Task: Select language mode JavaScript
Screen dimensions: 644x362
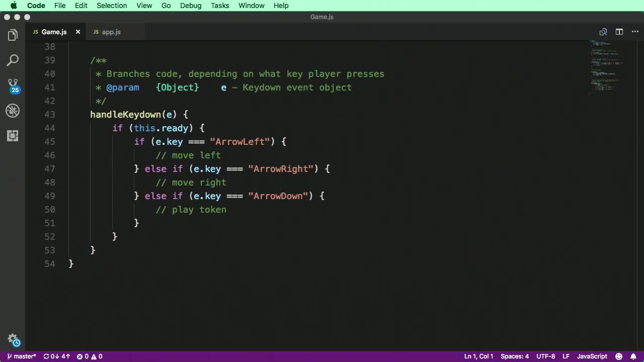Action: [x=592, y=356]
